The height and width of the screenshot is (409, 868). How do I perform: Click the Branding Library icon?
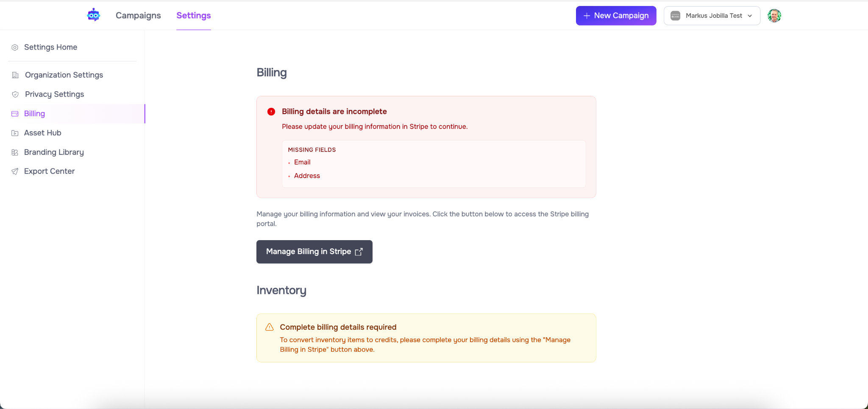(15, 152)
